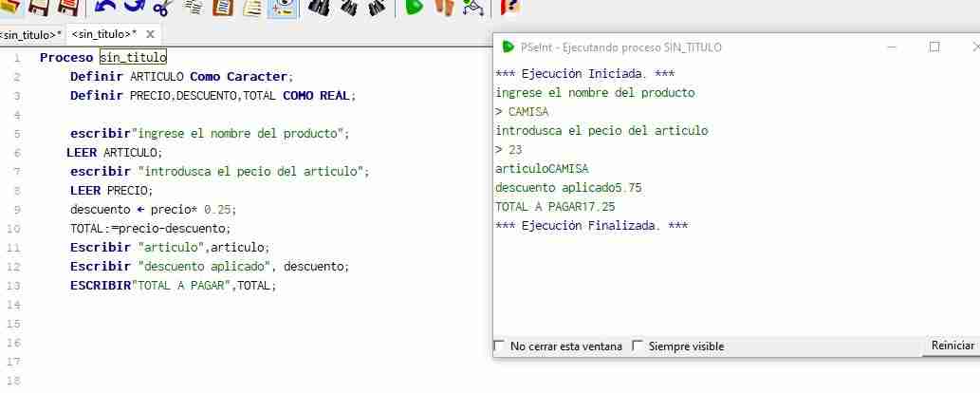
Task: Click the Save floppy disk icon
Action: 39,7
